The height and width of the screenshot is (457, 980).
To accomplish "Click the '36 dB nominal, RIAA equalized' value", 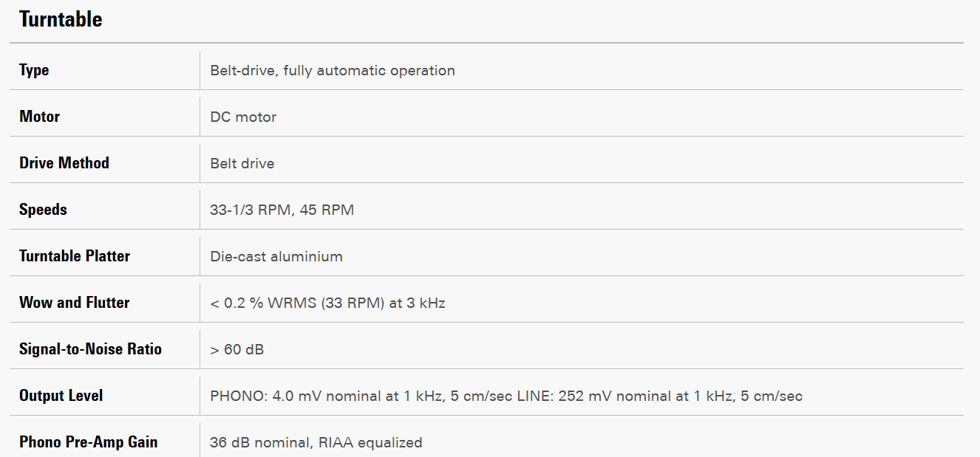I will 316,443.
